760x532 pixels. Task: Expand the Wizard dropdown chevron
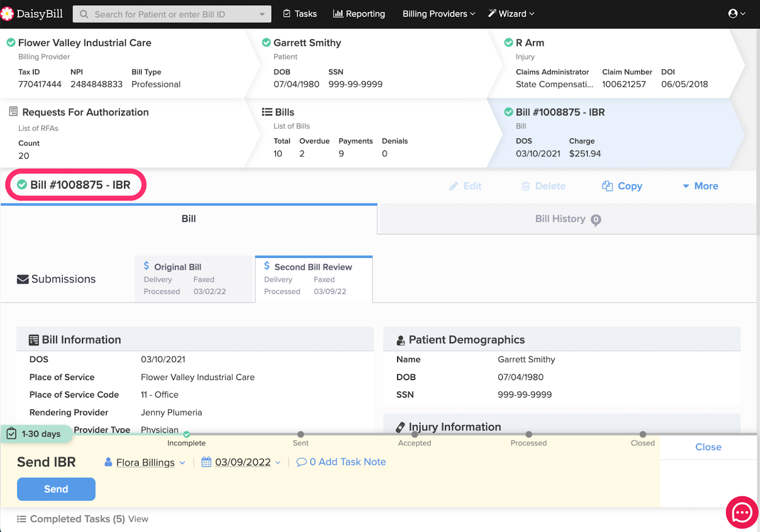532,14
